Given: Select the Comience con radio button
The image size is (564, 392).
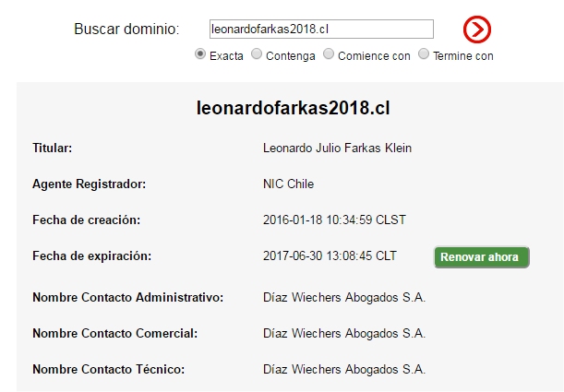Looking at the screenshot, I should (x=329, y=54).
